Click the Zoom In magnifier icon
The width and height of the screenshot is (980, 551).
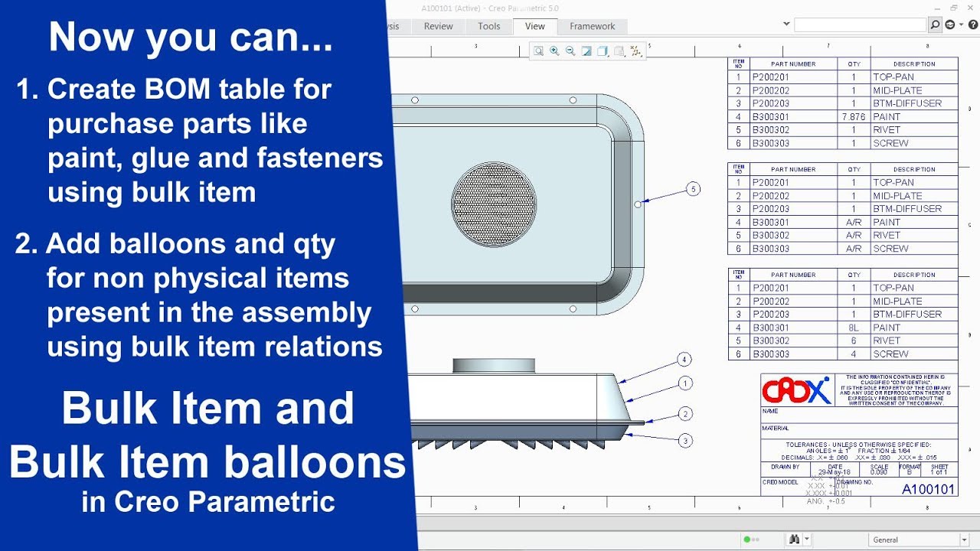tap(554, 51)
